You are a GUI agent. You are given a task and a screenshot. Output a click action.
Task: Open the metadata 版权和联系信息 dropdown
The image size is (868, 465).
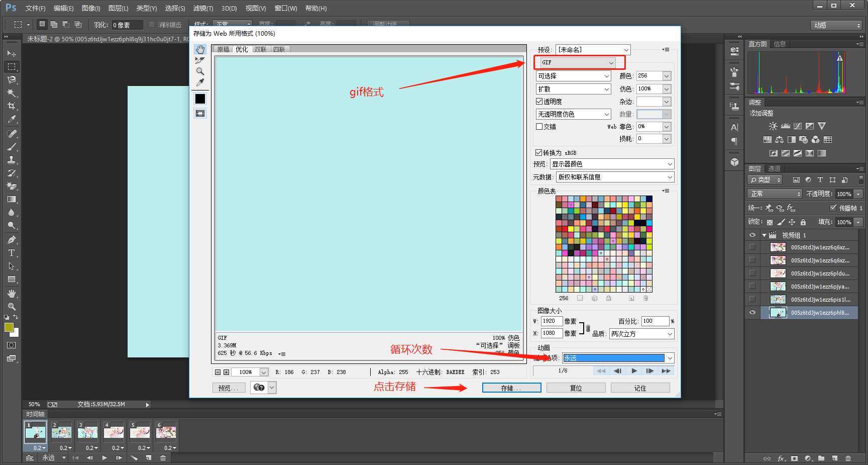click(x=615, y=177)
